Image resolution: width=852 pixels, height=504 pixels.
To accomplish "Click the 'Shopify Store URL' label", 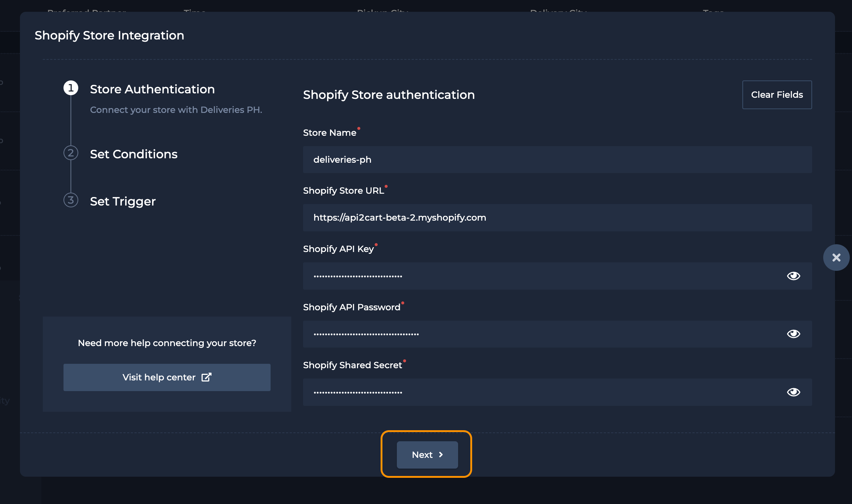I will [x=344, y=191].
